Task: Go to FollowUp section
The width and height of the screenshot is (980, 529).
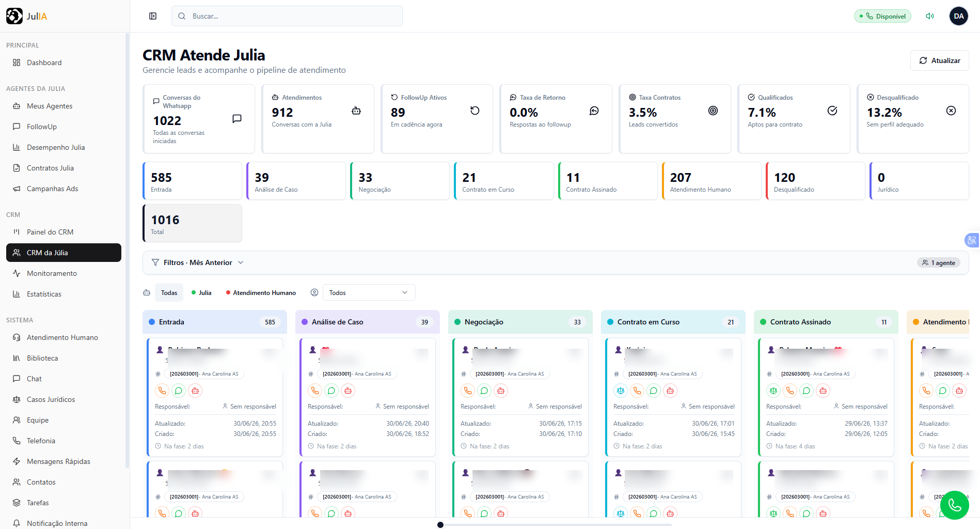Action: (x=64, y=127)
